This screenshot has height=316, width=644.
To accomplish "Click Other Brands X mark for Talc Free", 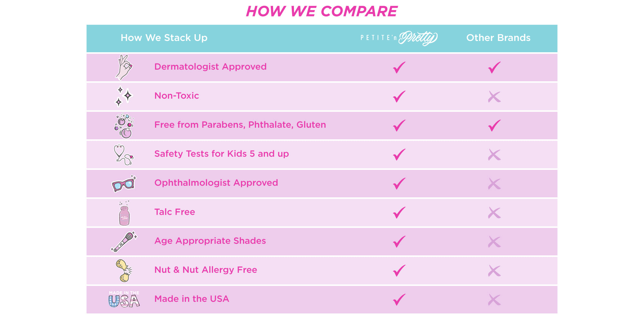I will click(x=494, y=213).
